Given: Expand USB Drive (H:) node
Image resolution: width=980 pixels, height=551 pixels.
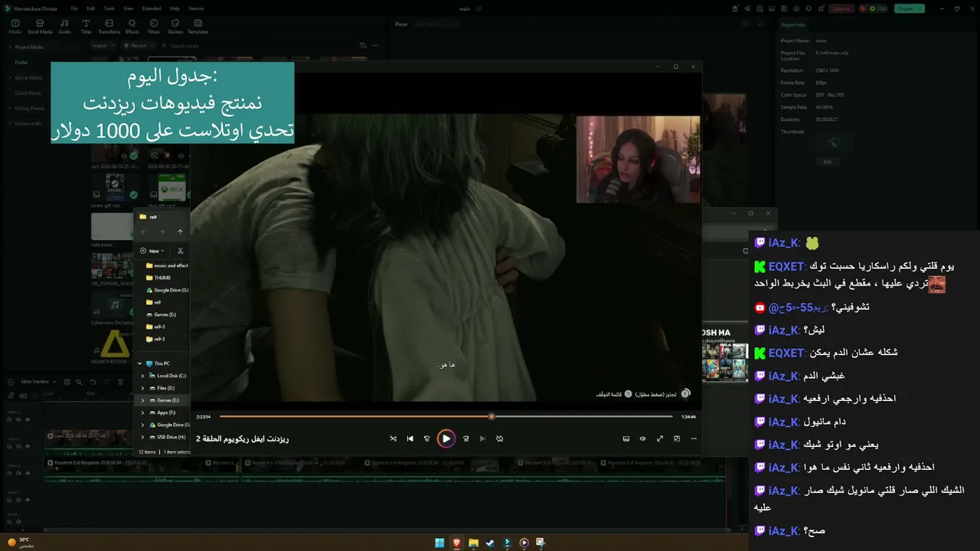Looking at the screenshot, I should (x=142, y=437).
